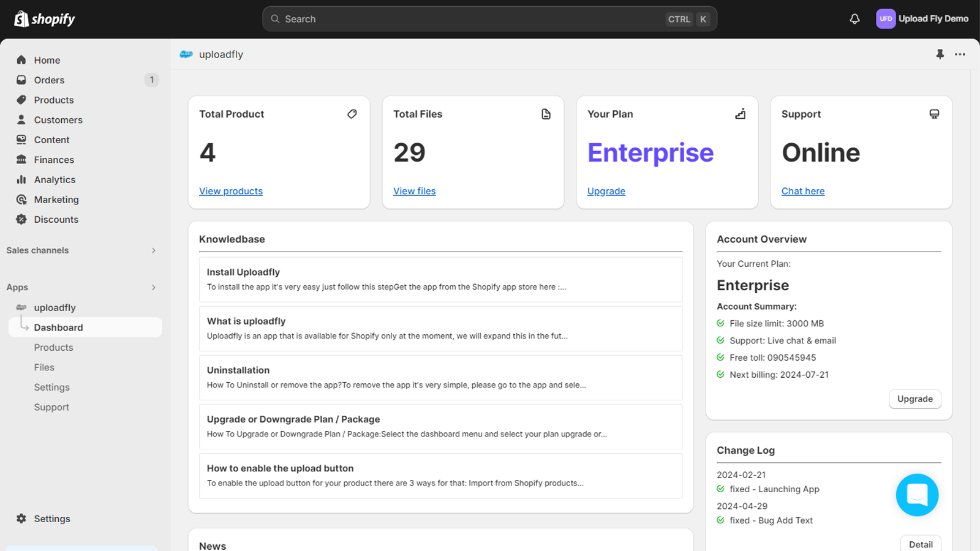Viewport: 980px width, 551px height.
Task: Open the live chat bubble widget
Action: (x=917, y=495)
